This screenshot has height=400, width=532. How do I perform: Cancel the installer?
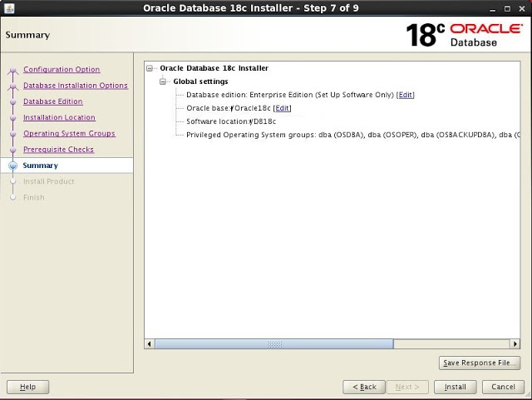click(503, 387)
